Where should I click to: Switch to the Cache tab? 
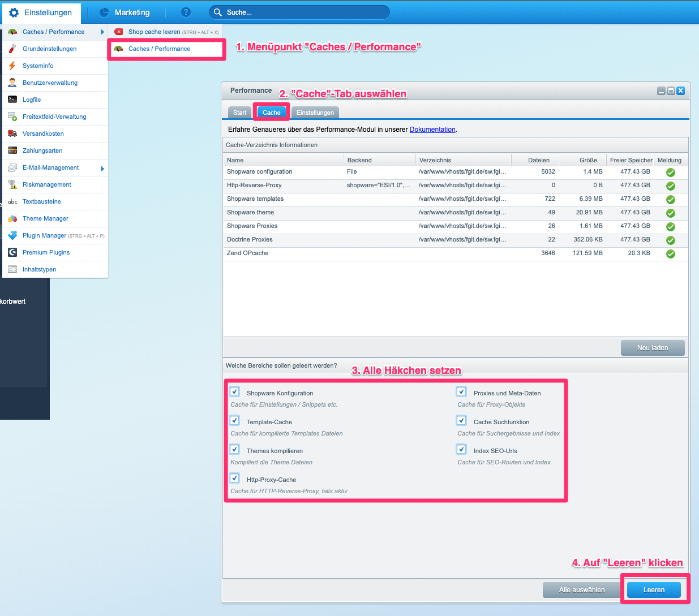point(272,113)
